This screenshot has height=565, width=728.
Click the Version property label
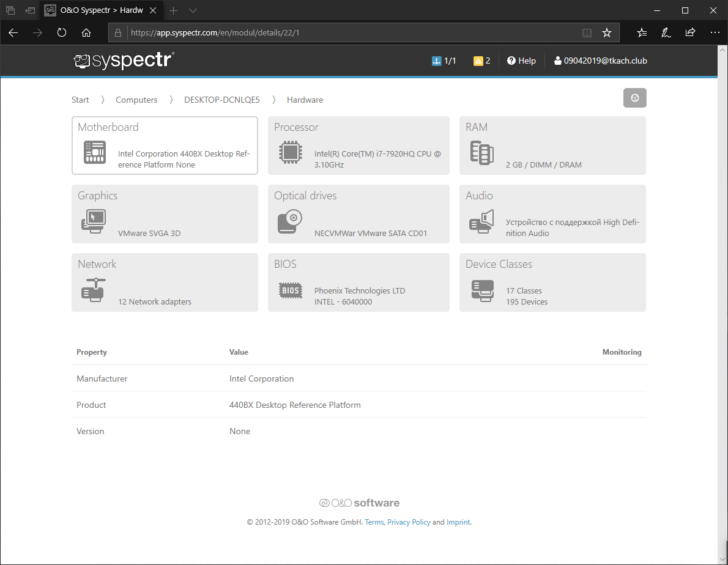pos(90,431)
